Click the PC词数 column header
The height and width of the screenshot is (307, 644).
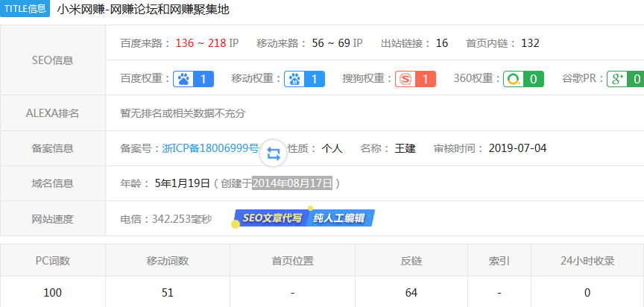point(53,261)
